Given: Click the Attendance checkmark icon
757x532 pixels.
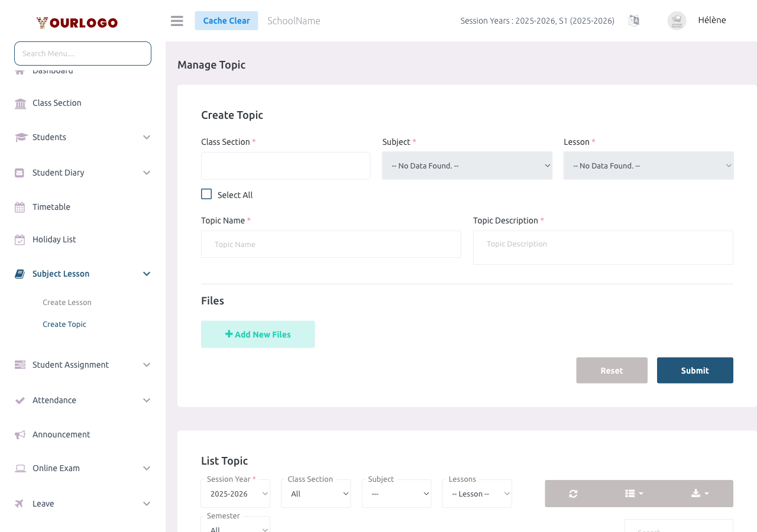Looking at the screenshot, I should 20,400.
